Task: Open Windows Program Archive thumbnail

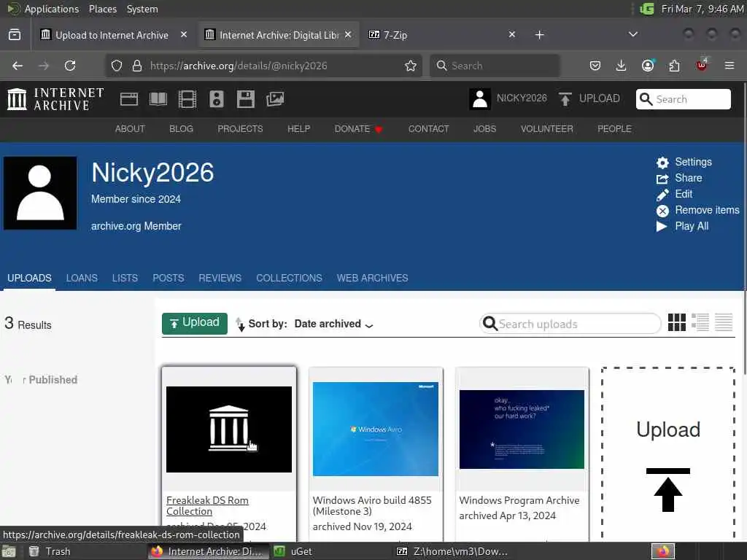Action: pyautogui.click(x=522, y=429)
